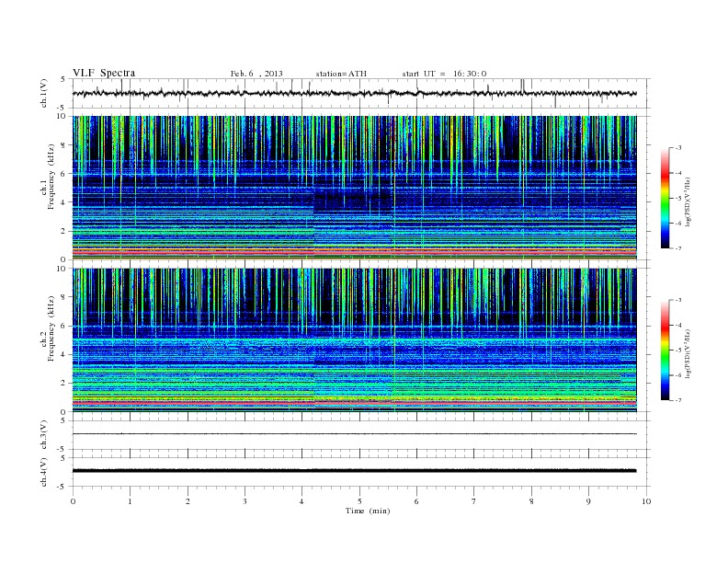
Task: Click the "6" tick on time axis
Action: 416,501
